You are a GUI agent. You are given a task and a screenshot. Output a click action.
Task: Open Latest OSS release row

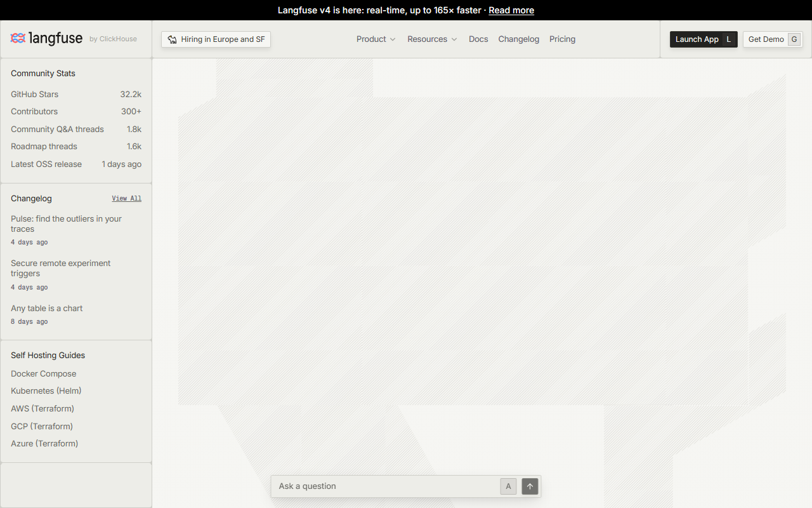(x=76, y=164)
